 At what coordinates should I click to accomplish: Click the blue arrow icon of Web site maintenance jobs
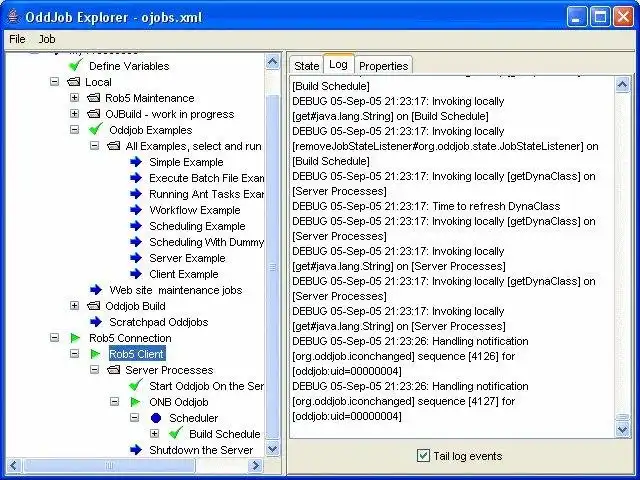pos(96,290)
